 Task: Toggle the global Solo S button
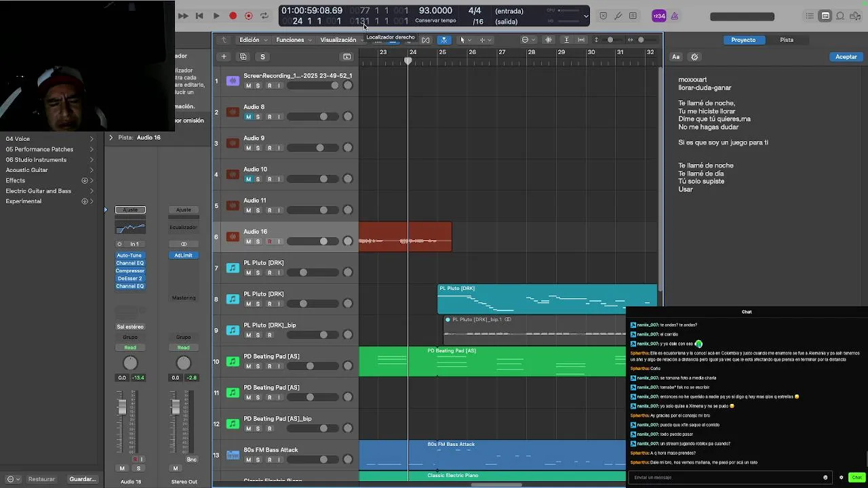pos(263,57)
